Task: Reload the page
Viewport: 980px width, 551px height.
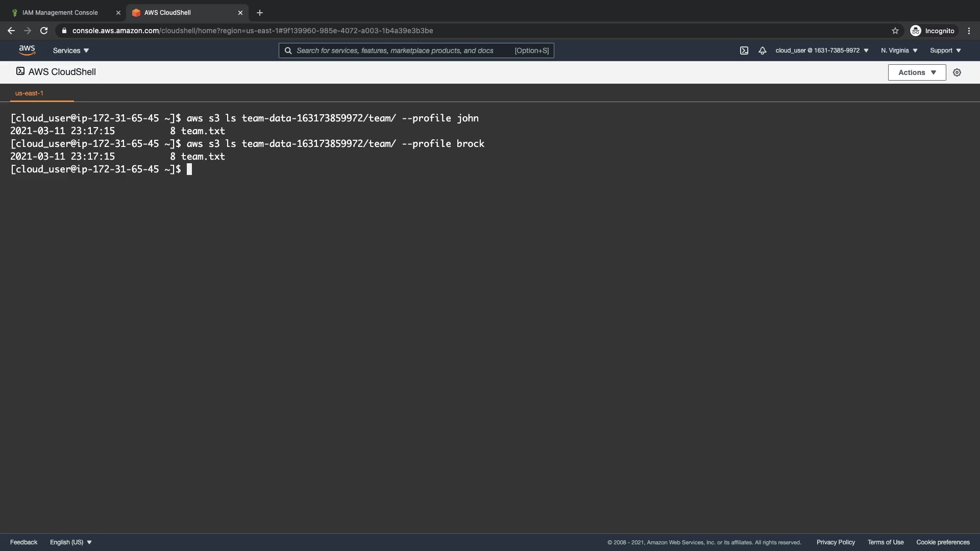Action: (x=44, y=31)
